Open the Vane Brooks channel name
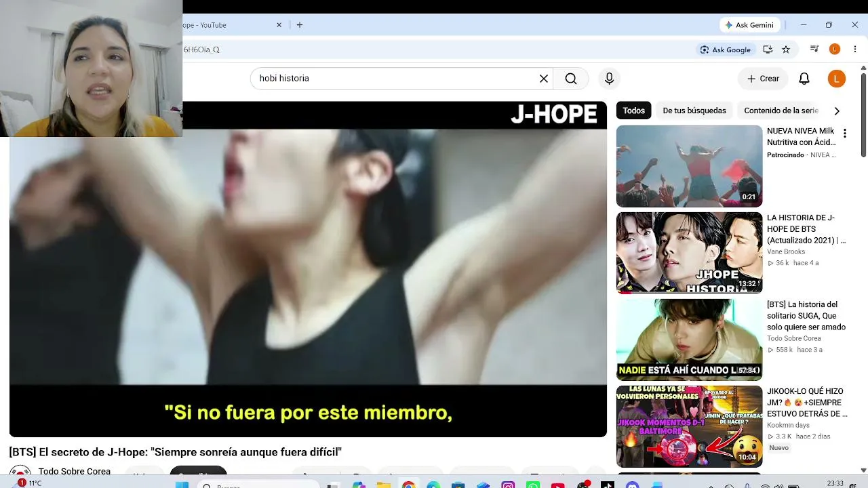Screen dimensions: 868x488 (786, 251)
